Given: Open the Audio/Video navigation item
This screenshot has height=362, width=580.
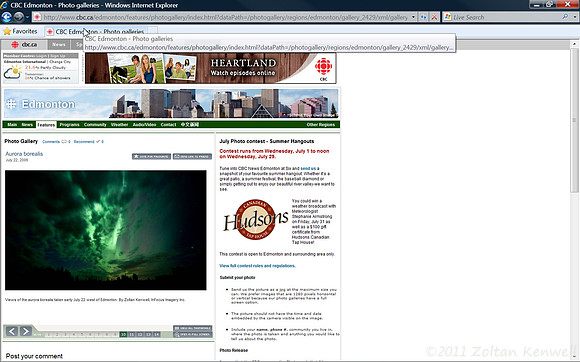Looking at the screenshot, I should [x=144, y=125].
